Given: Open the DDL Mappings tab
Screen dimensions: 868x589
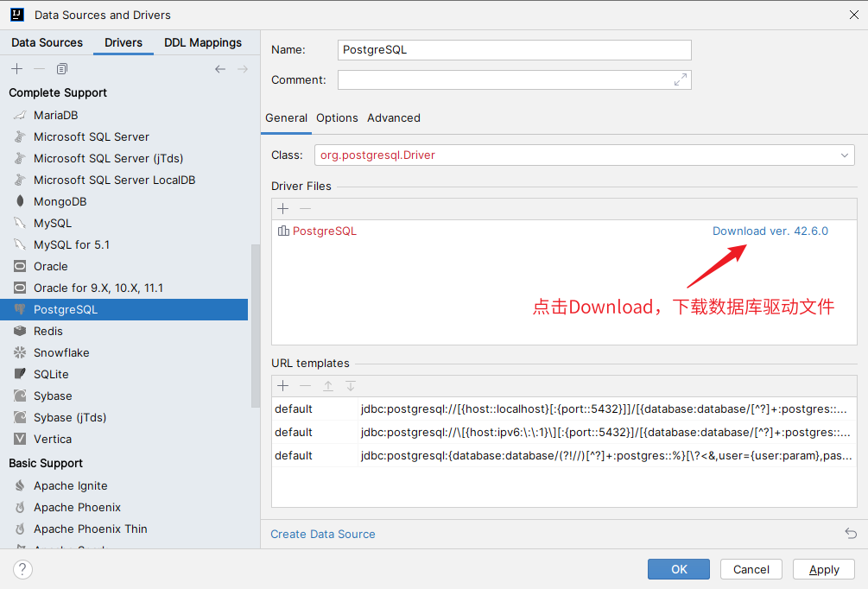Looking at the screenshot, I should 203,42.
